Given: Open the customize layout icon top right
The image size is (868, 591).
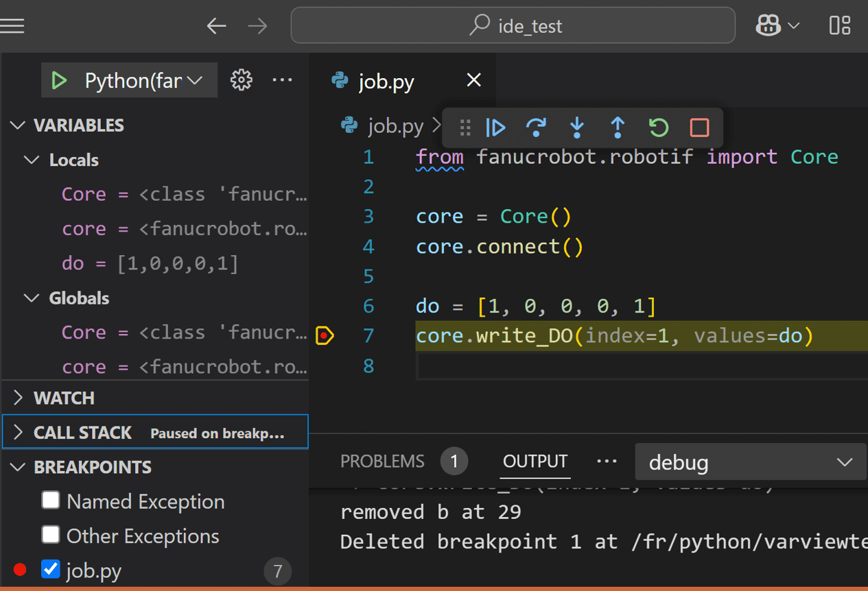Looking at the screenshot, I should pos(838,25).
